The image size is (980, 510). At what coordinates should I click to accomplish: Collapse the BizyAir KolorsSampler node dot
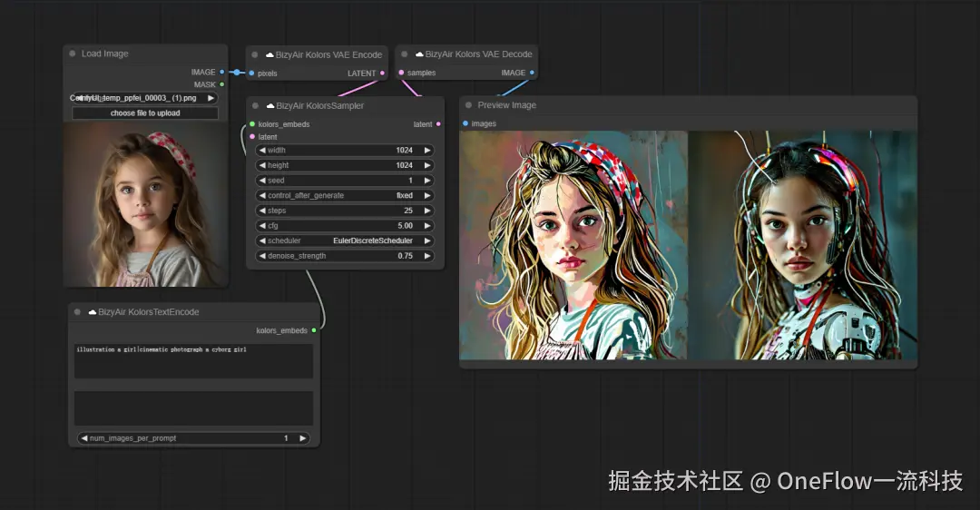[255, 105]
